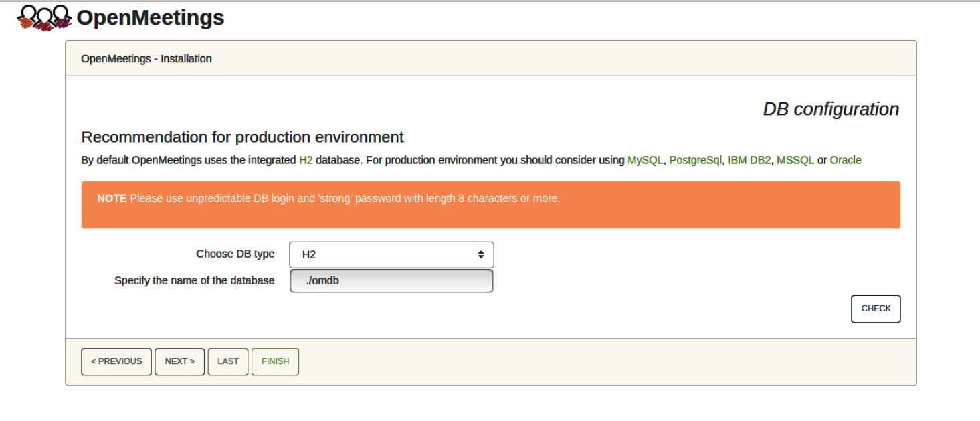The height and width of the screenshot is (421, 980).
Task: Click the "Choose DB type" label
Action: [x=235, y=254]
